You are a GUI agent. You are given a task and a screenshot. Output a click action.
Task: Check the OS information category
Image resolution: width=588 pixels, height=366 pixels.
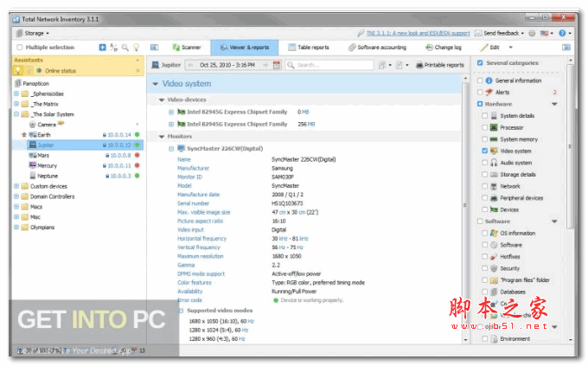[x=484, y=233]
